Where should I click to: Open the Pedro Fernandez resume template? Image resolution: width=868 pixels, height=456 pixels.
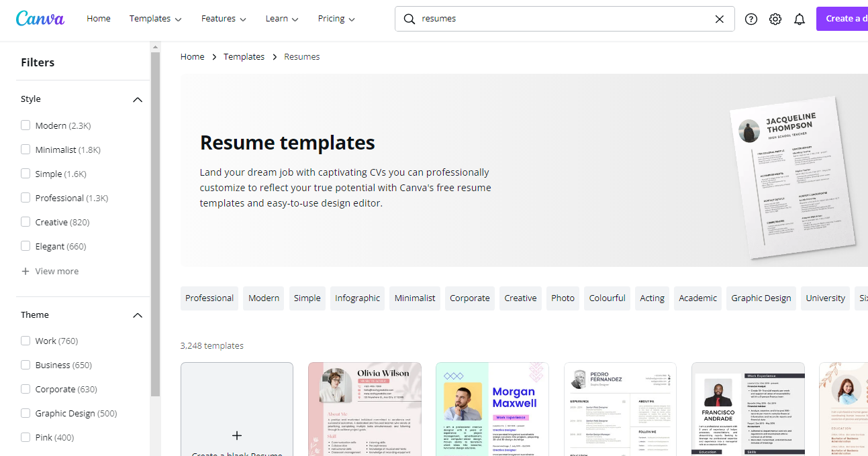coord(620,409)
